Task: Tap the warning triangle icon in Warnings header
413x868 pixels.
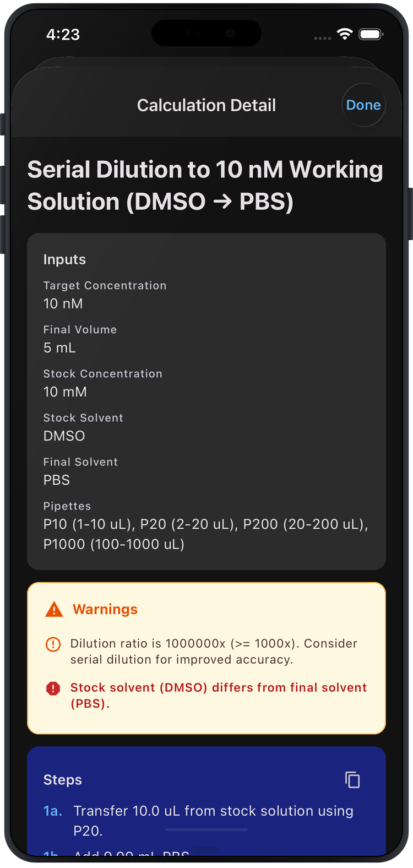Action: [53, 609]
